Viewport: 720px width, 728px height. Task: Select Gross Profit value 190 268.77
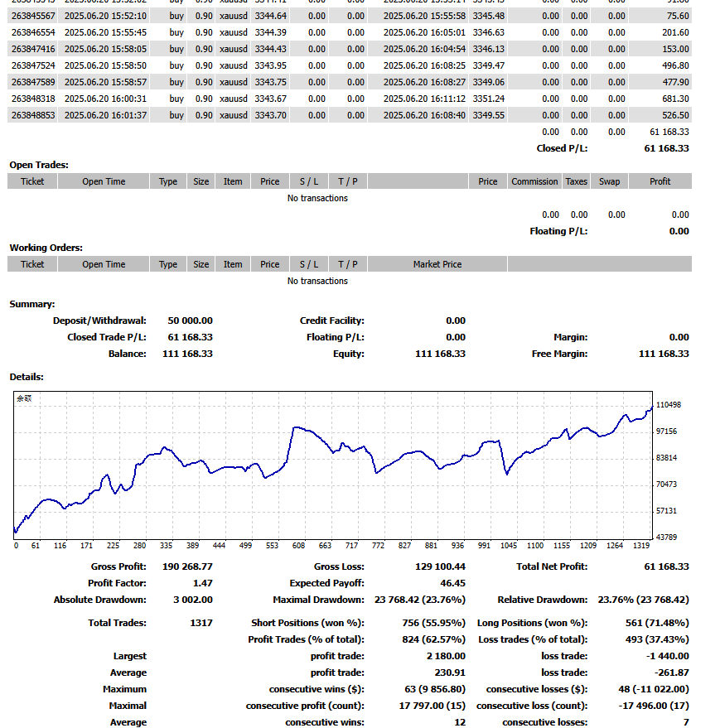point(187,566)
